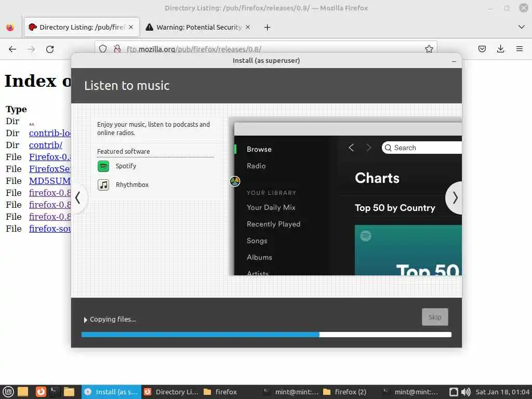This screenshot has width=532, height=399.
Task: Expand the list all tabs chevron
Action: pos(522,27)
